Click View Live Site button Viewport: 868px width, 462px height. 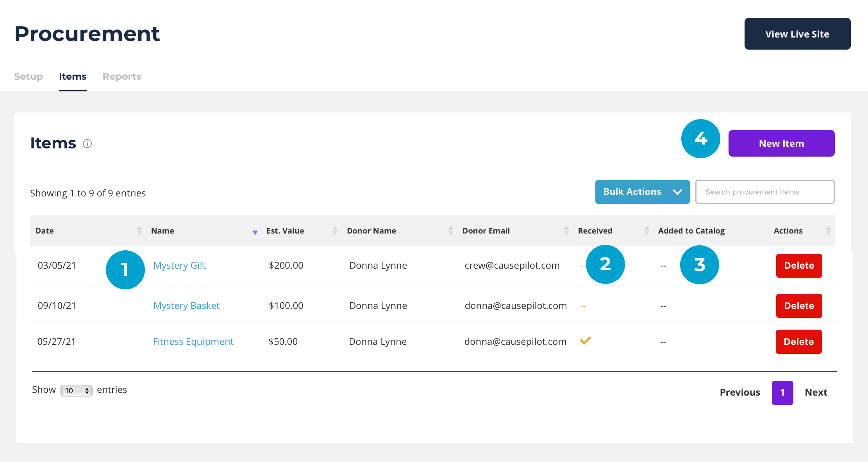tap(797, 34)
